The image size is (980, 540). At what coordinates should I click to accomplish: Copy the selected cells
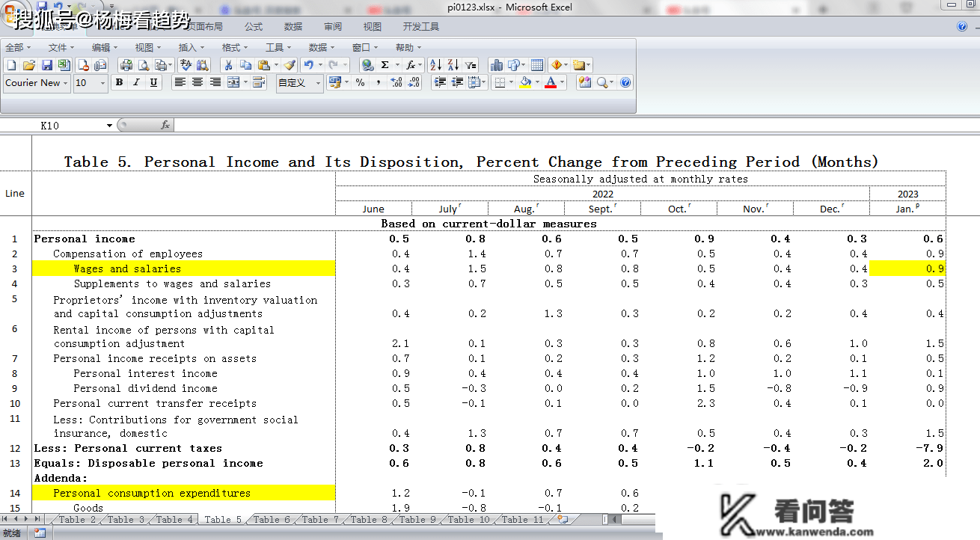tap(245, 65)
